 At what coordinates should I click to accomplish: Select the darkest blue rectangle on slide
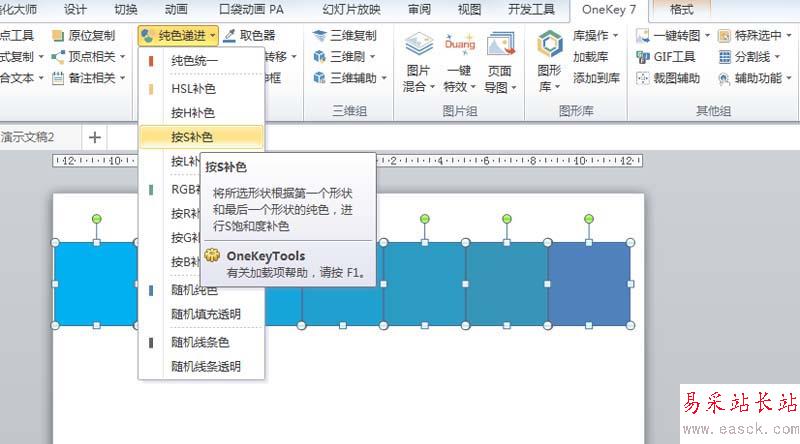(x=589, y=284)
